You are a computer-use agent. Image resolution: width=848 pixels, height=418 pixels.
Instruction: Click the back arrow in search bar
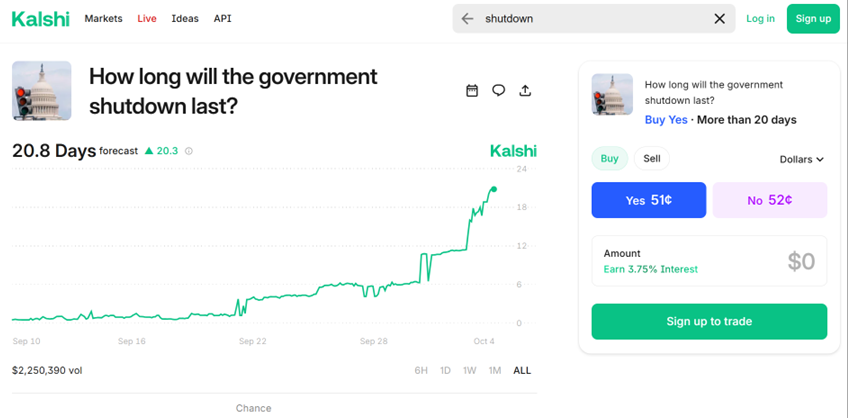click(467, 18)
